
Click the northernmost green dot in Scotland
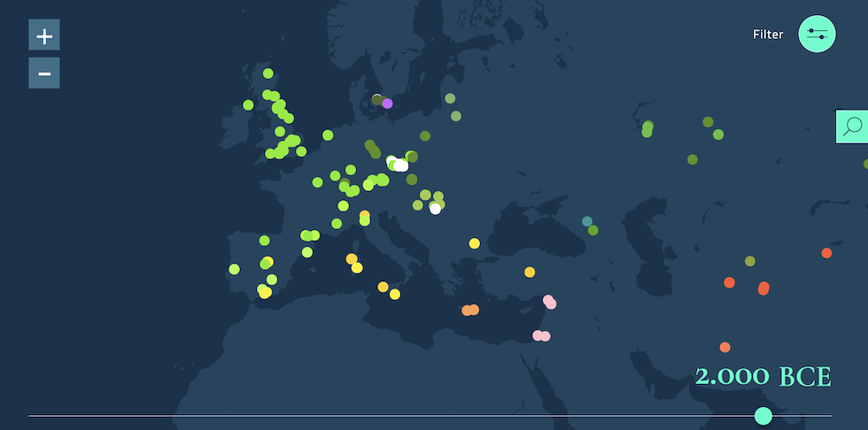(x=268, y=73)
